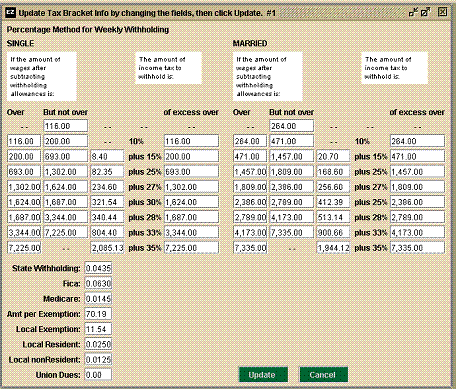Select Single tax amount field showing 234.60
Image resolution: width=456 pixels, height=389 pixels.
tap(107, 187)
